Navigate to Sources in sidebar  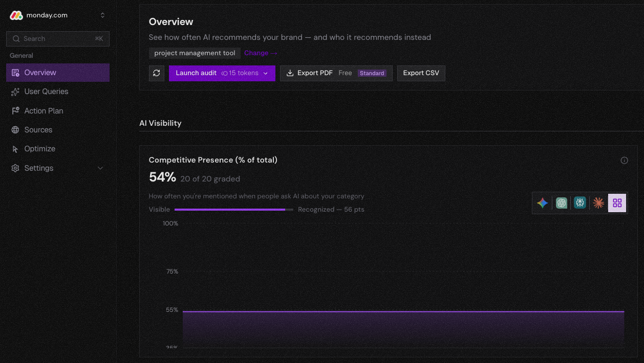(38, 130)
